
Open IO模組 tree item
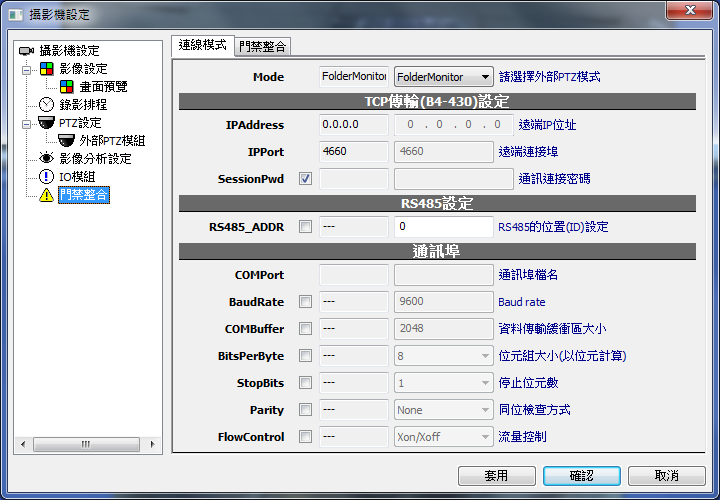(77, 176)
